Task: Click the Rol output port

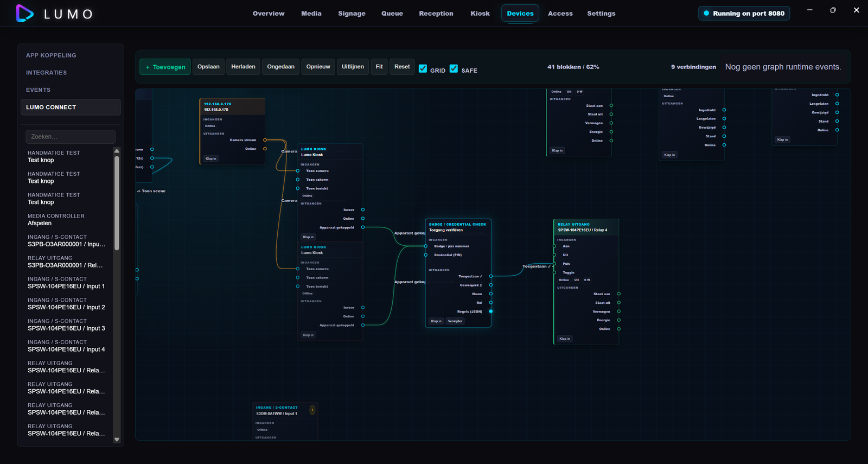Action: coord(491,302)
